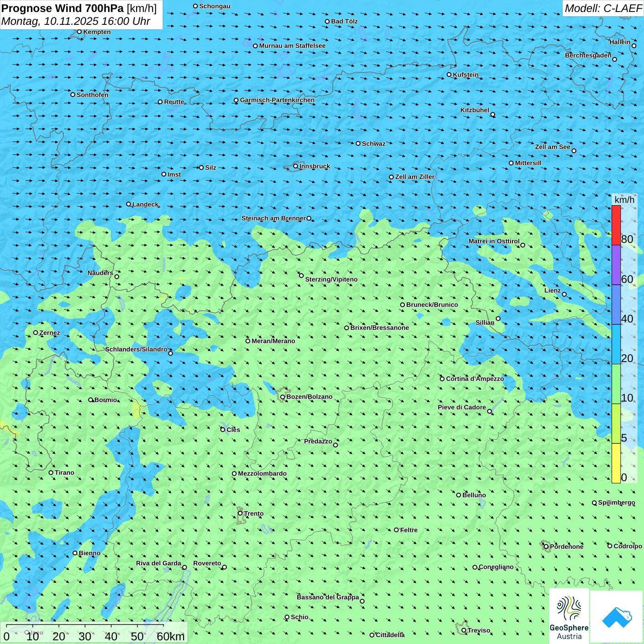Click the Predazzo city label
This screenshot has height=644, width=644.
pyautogui.click(x=318, y=441)
